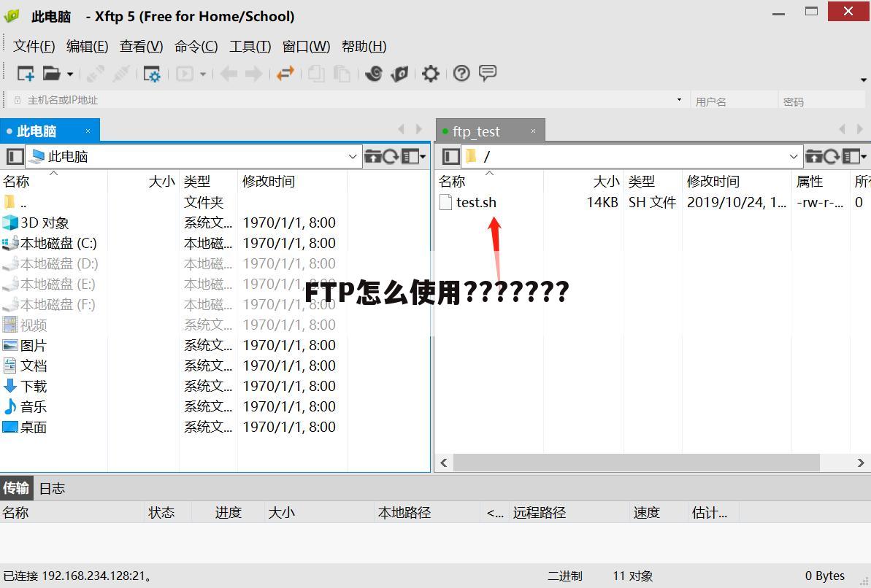871x588 pixels.
Task: Sort the transfer queue by 状态 column
Action: (x=168, y=512)
